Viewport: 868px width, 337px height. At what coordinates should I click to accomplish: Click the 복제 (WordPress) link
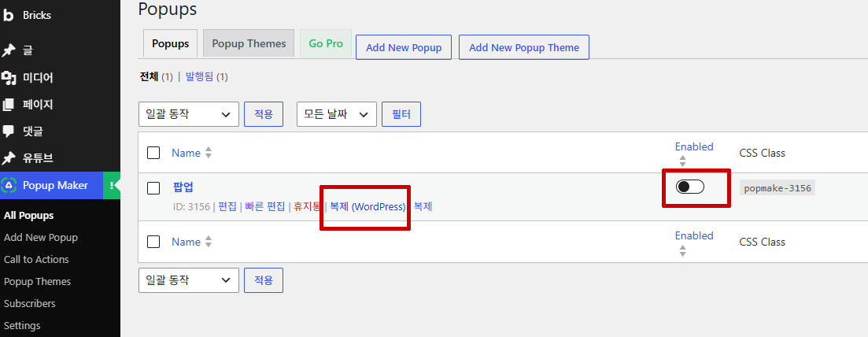point(368,207)
